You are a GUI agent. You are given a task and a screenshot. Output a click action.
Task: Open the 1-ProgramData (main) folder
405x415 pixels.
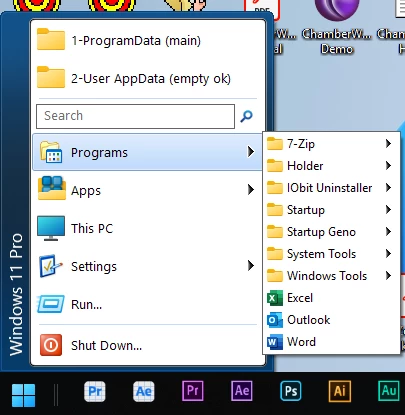click(x=148, y=41)
